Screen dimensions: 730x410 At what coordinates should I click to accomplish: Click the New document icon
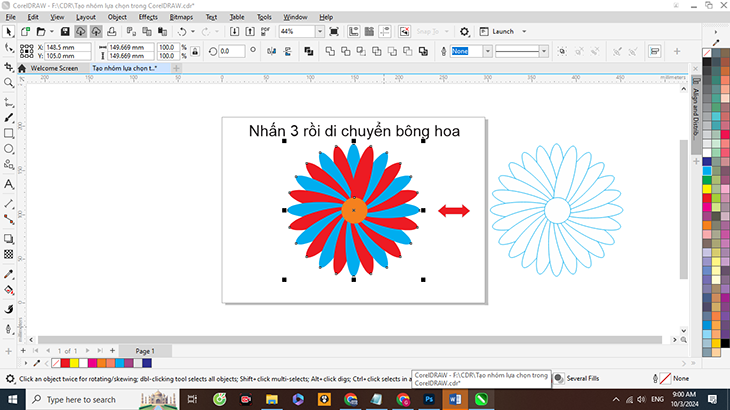[25, 32]
